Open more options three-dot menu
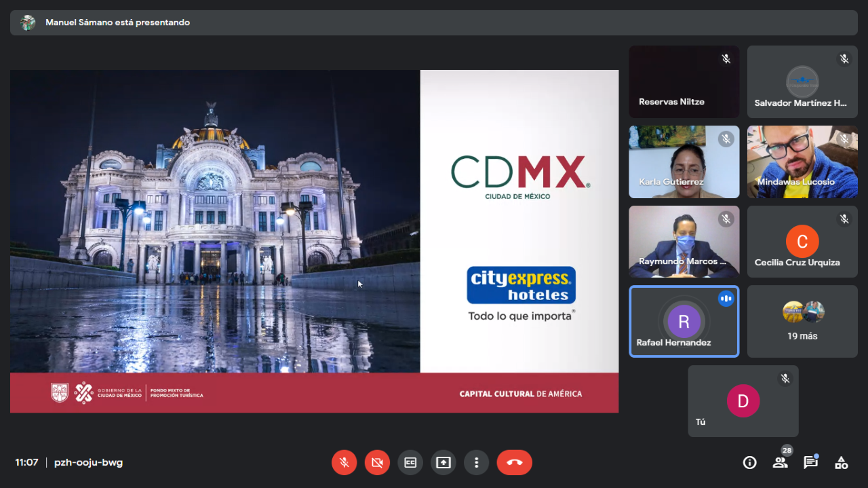 pyautogui.click(x=476, y=462)
